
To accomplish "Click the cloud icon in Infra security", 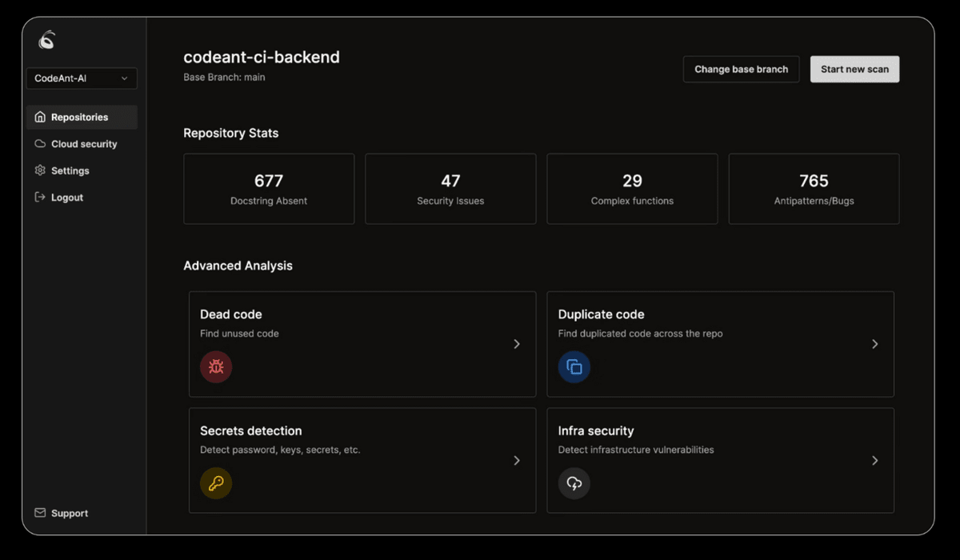I will click(x=574, y=483).
